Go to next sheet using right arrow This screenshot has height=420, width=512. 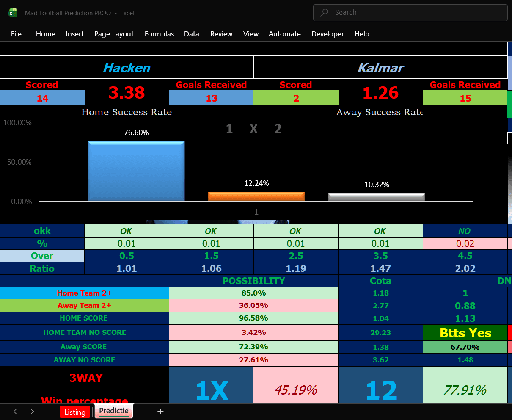coord(32,412)
